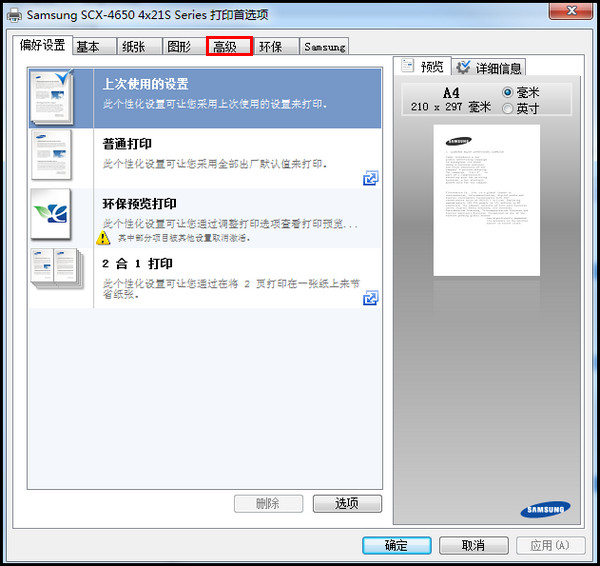The width and height of the screenshot is (600, 566).
Task: Click the 上次使用的设置 title text
Action: 145,84
